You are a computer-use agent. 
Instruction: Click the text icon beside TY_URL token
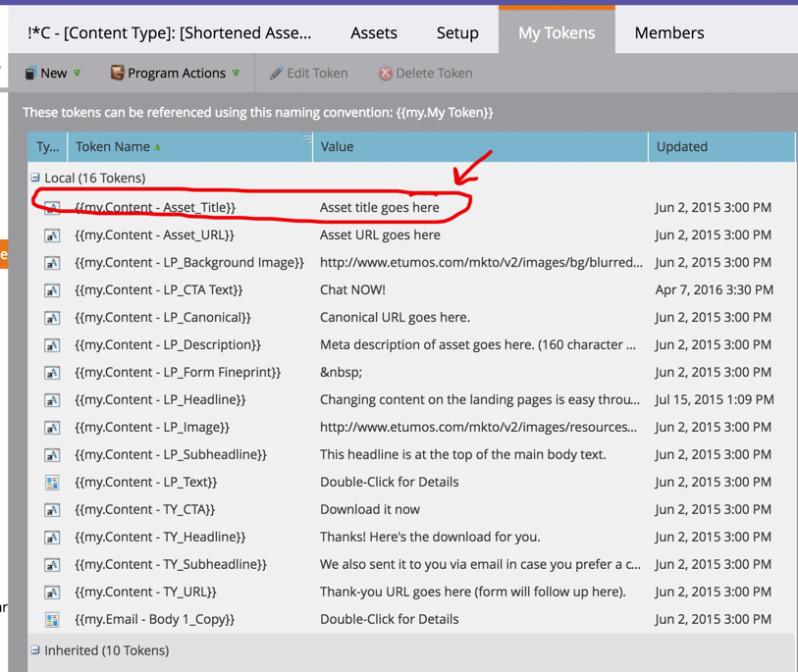click(52, 593)
